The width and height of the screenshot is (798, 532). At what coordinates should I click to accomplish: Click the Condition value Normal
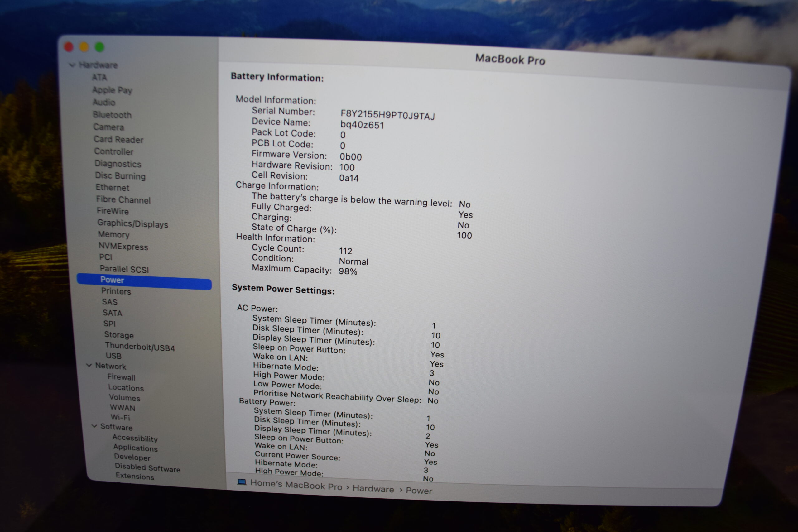[353, 261]
